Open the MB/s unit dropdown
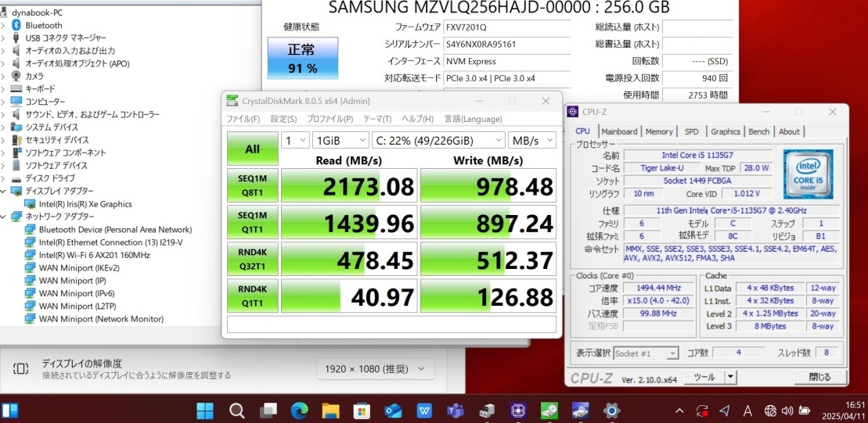 coord(532,141)
